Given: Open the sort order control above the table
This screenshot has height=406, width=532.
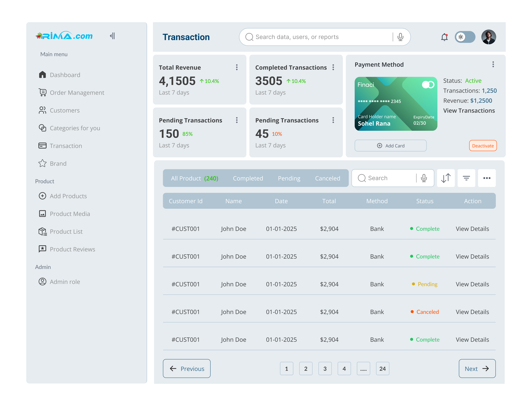Looking at the screenshot, I should click(446, 178).
